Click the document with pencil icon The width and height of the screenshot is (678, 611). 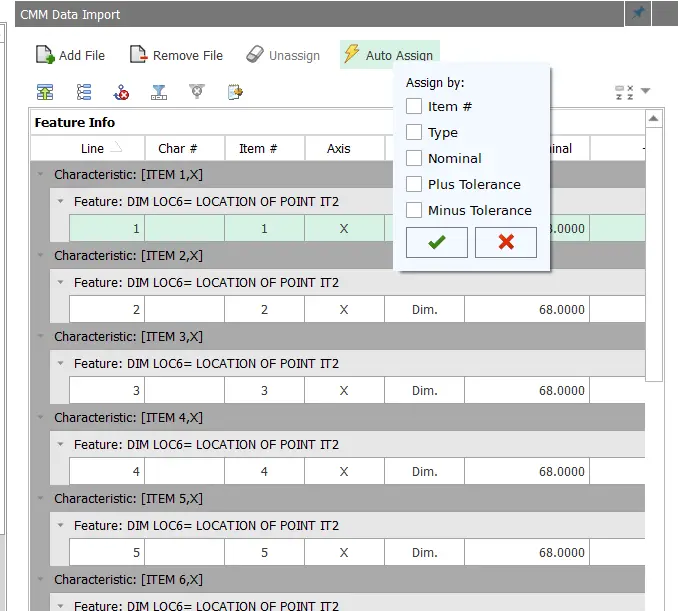coord(235,92)
